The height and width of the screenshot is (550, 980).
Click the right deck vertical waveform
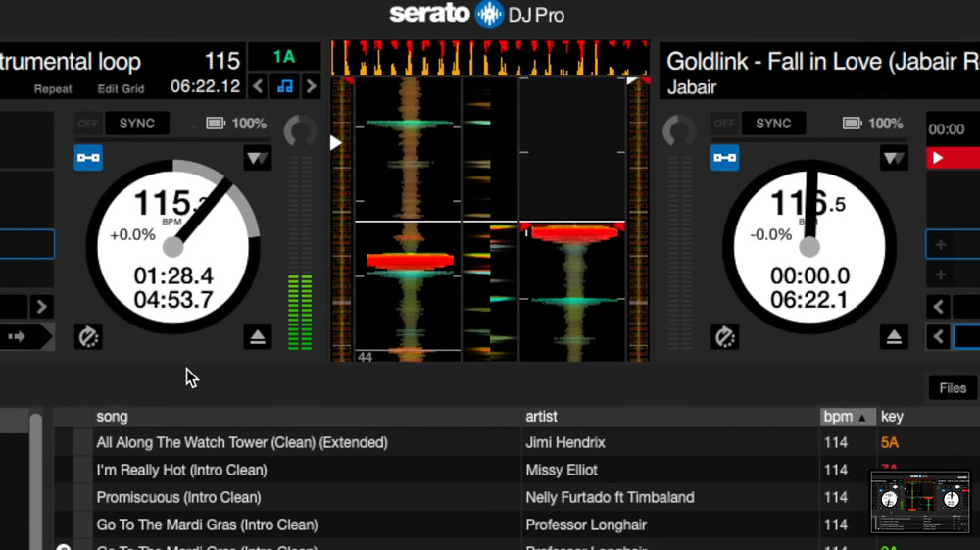(572, 220)
